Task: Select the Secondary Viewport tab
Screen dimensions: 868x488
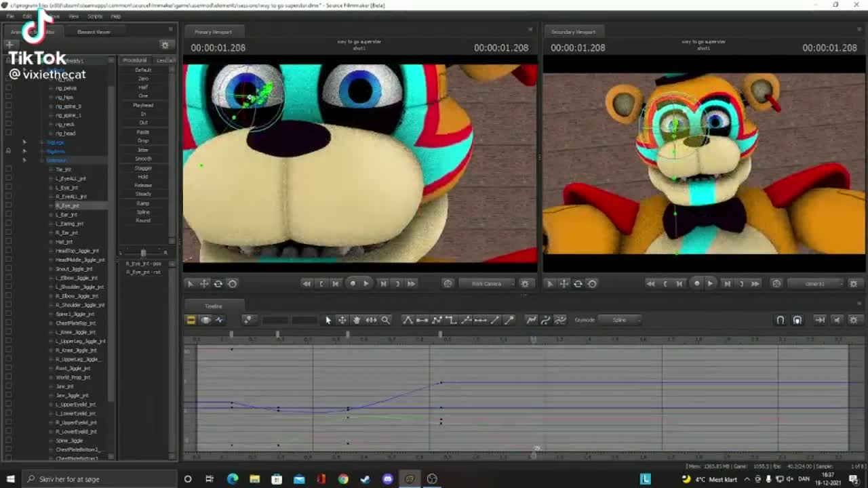Action: tap(573, 32)
